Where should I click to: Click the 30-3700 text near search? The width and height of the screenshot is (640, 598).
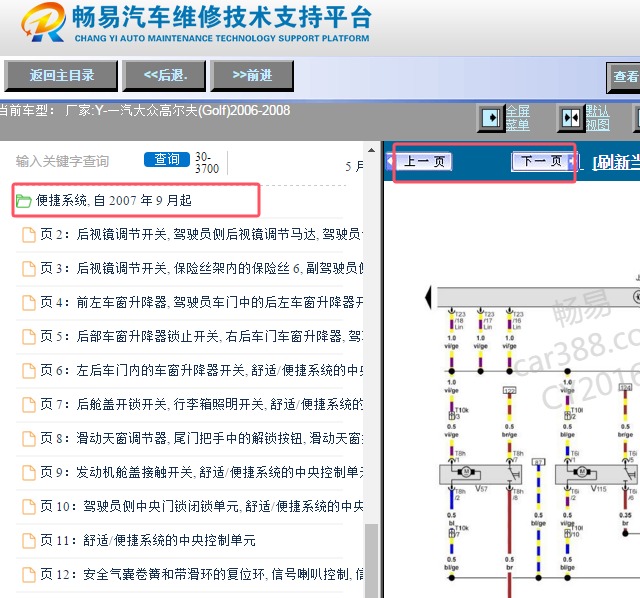coord(207,163)
